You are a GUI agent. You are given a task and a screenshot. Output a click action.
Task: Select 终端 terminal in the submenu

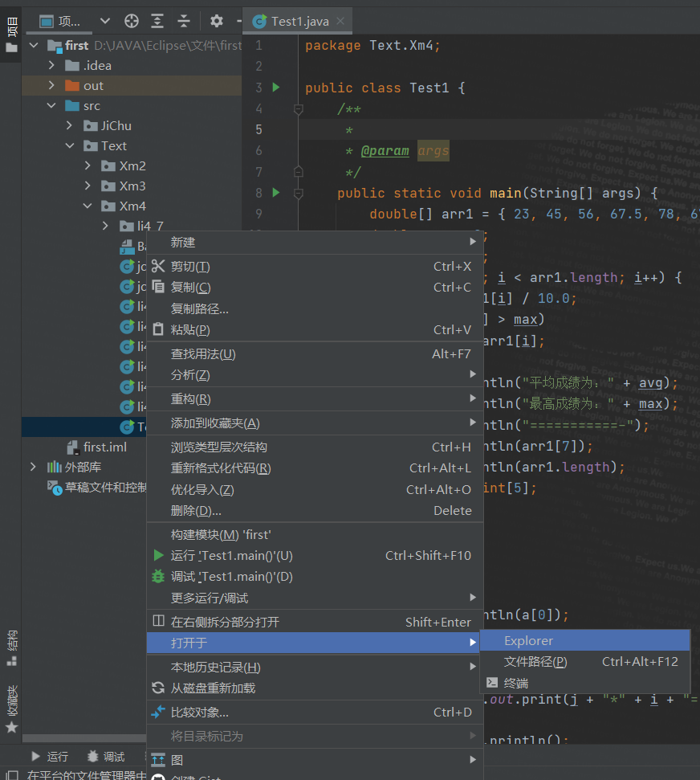(584, 683)
